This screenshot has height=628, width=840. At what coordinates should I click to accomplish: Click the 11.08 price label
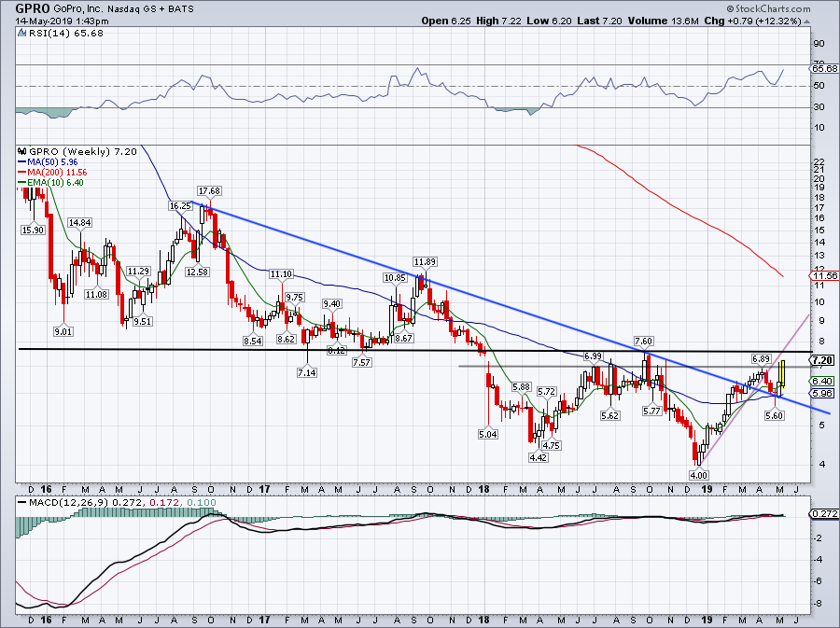point(96,294)
